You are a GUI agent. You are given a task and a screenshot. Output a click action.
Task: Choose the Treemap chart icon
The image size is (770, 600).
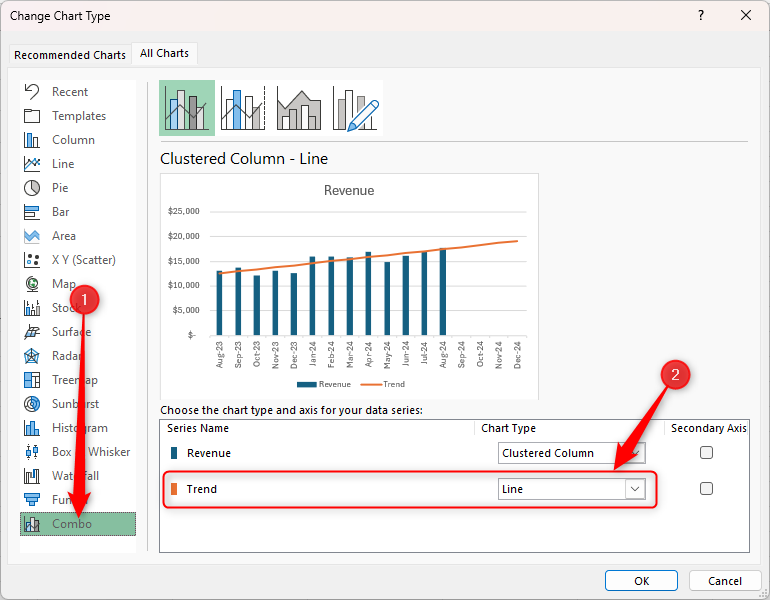(32, 380)
